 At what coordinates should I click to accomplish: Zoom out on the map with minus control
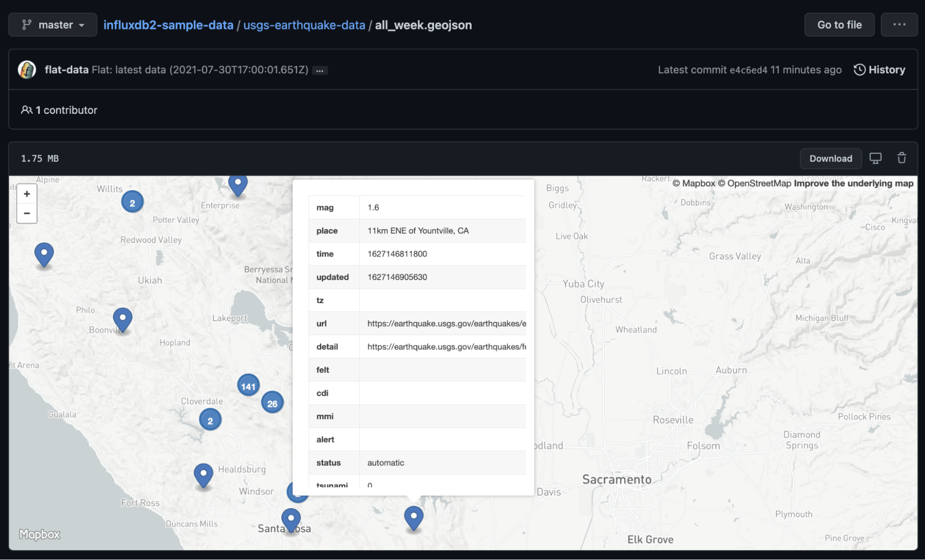[x=26, y=213]
